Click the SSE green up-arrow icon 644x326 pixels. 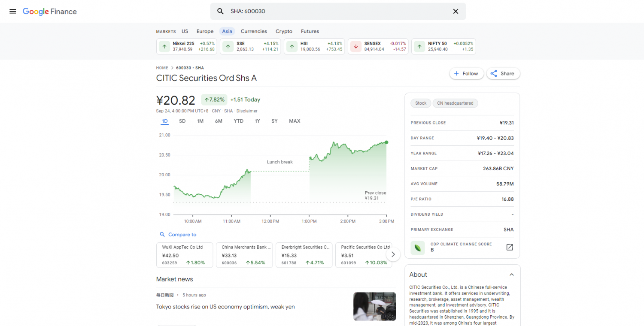(x=228, y=46)
